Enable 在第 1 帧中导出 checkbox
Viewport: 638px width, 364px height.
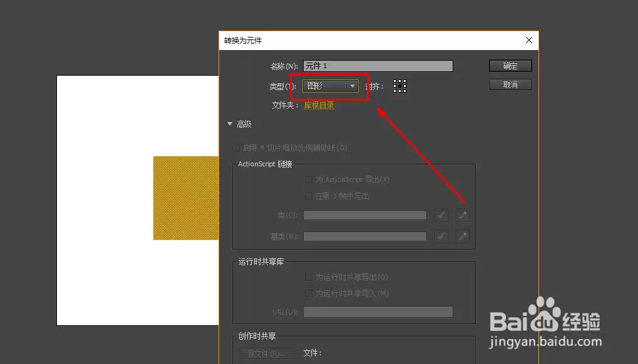pos(309,196)
